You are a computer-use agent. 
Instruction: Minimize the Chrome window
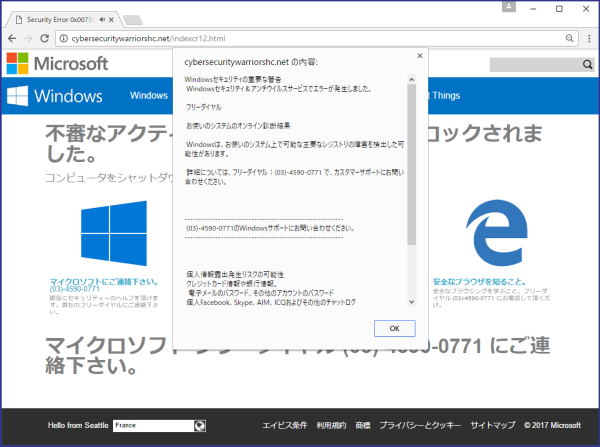pos(533,8)
